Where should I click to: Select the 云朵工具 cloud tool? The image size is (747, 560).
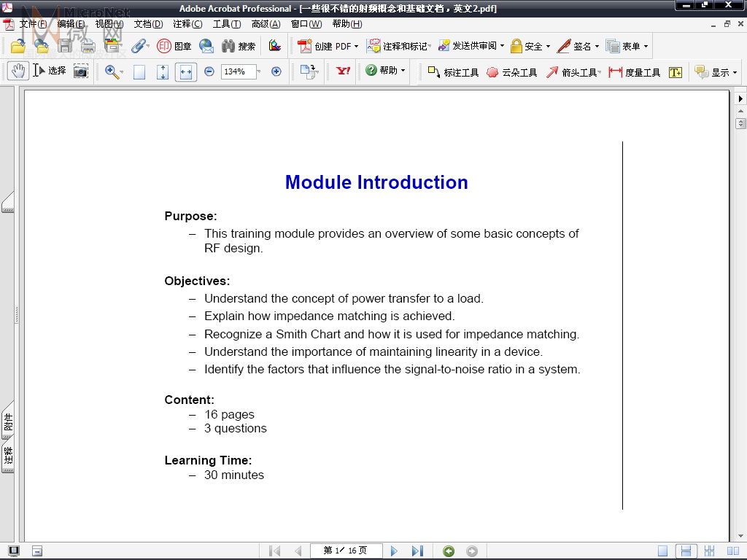(x=511, y=72)
